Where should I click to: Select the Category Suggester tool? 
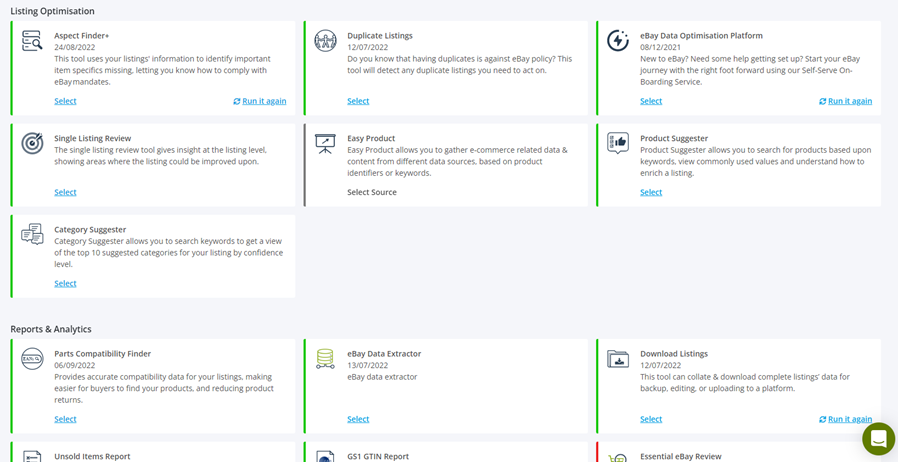(x=65, y=283)
